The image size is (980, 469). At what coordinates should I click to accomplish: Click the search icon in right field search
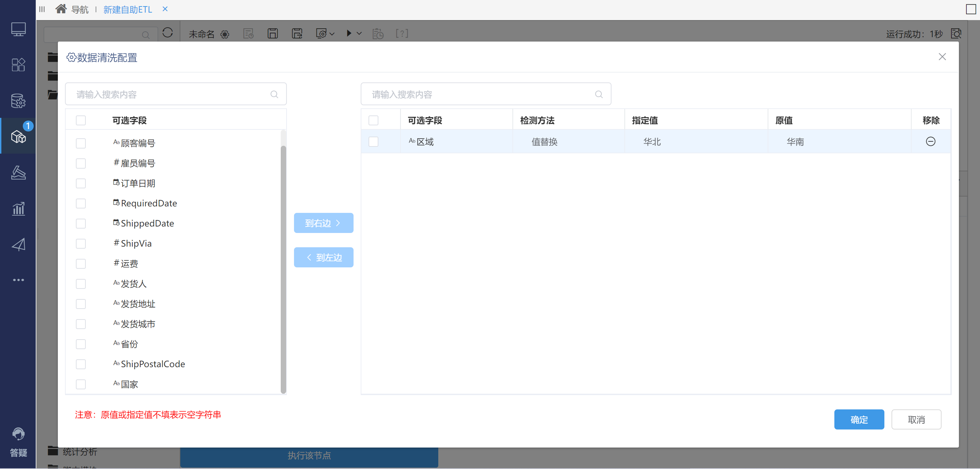599,94
